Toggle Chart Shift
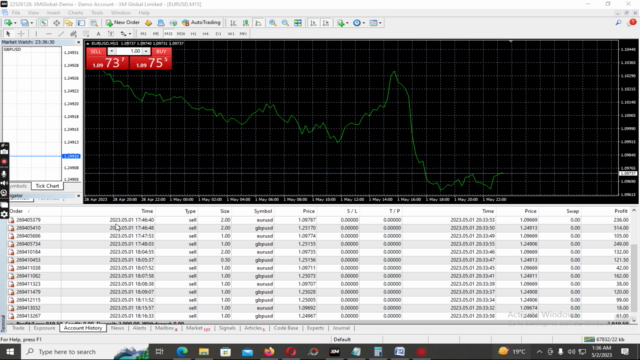The height and width of the screenshot is (360, 640). 326,23
